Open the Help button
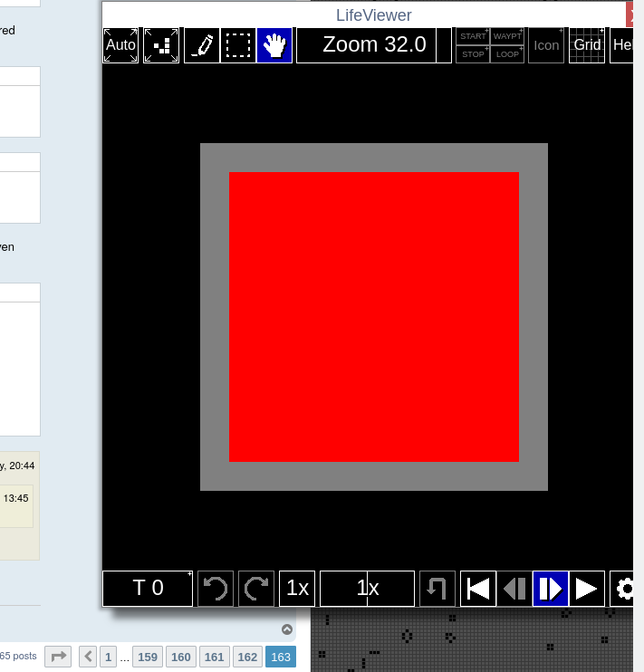 pyautogui.click(x=621, y=45)
